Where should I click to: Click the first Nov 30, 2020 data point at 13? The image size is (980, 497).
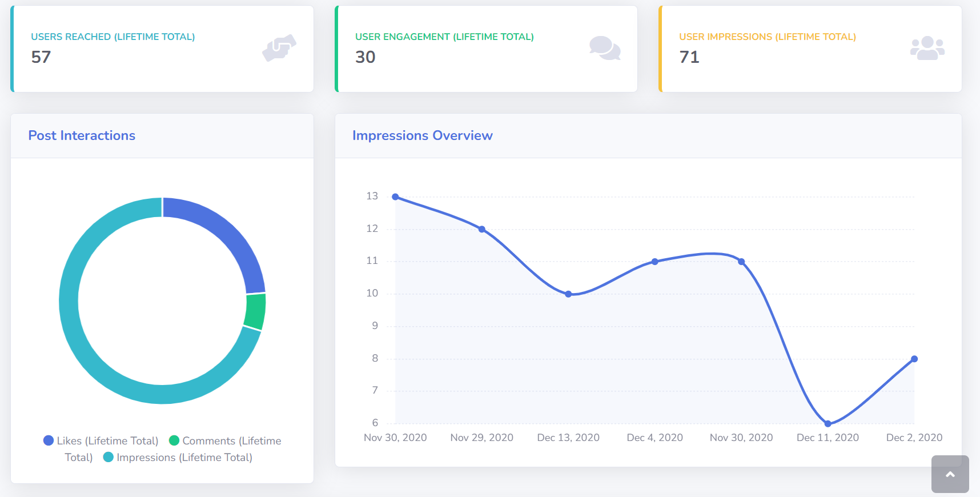[x=395, y=197]
